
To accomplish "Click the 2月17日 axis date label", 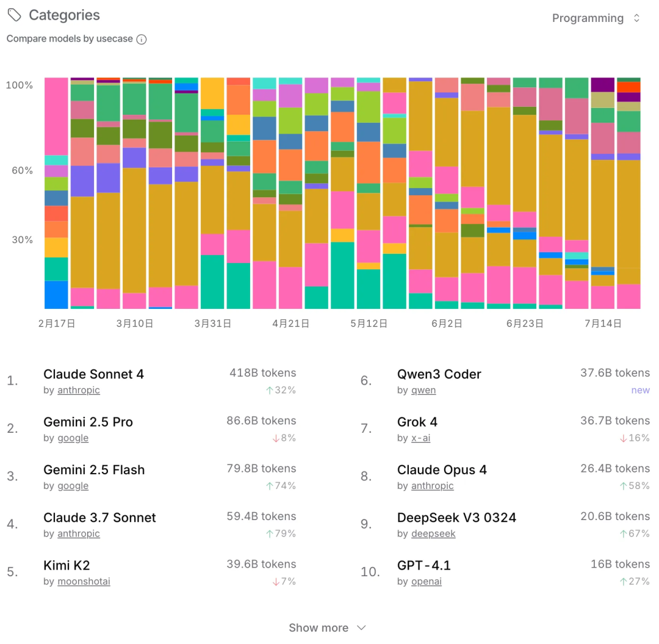I will point(56,324).
